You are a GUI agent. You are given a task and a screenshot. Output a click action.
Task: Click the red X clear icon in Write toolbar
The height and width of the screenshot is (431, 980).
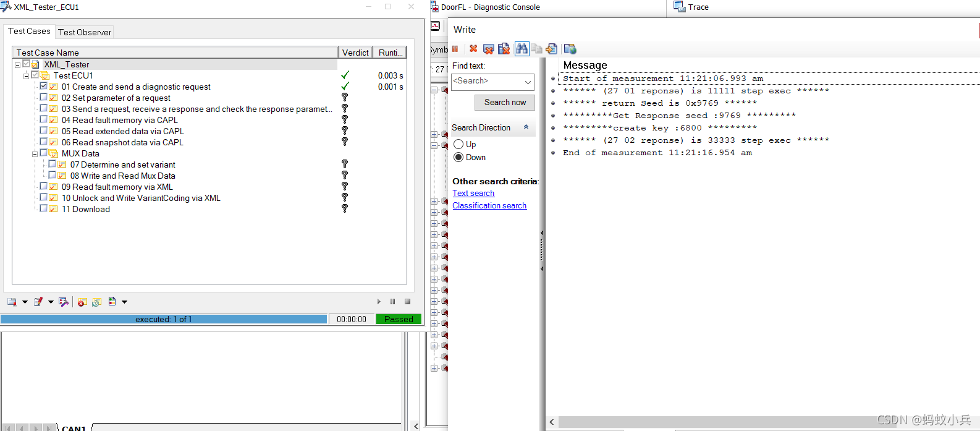pos(473,49)
